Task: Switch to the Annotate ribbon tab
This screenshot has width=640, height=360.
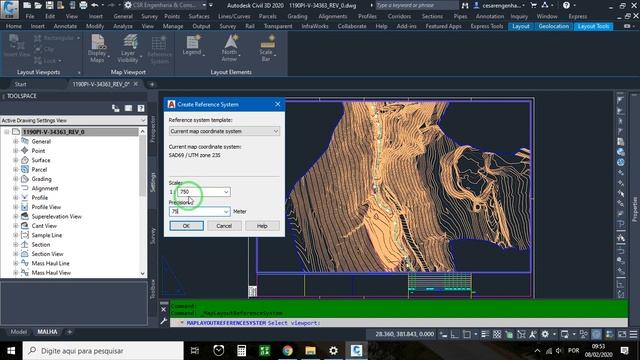Action: 65,26
